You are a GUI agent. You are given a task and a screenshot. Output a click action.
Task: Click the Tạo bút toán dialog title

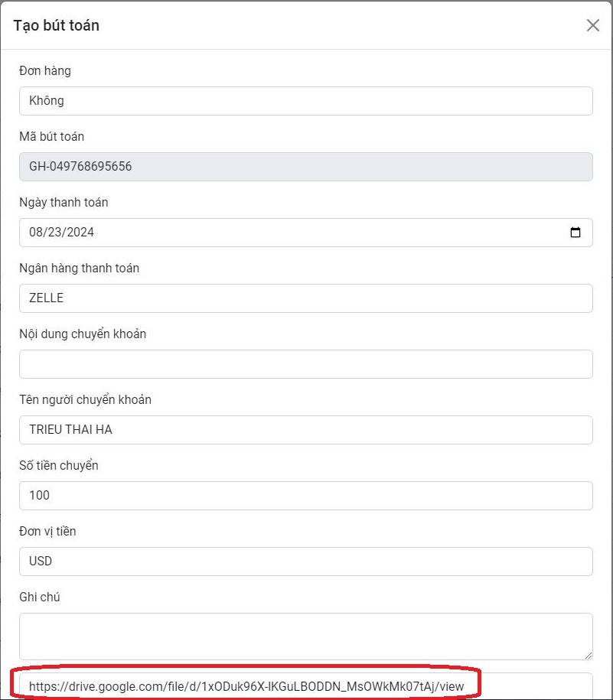[x=57, y=25]
